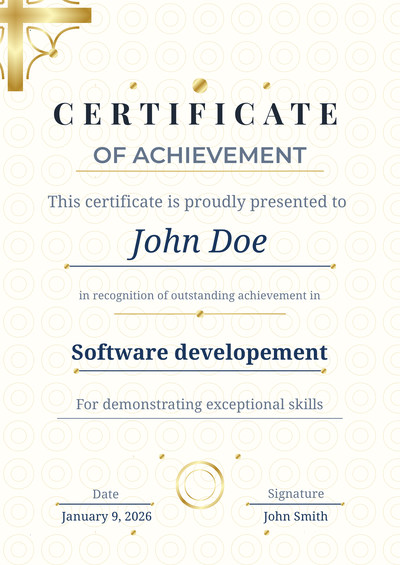The image size is (400, 565).
Task: Click the gold circular seal emblem
Action: [200, 485]
